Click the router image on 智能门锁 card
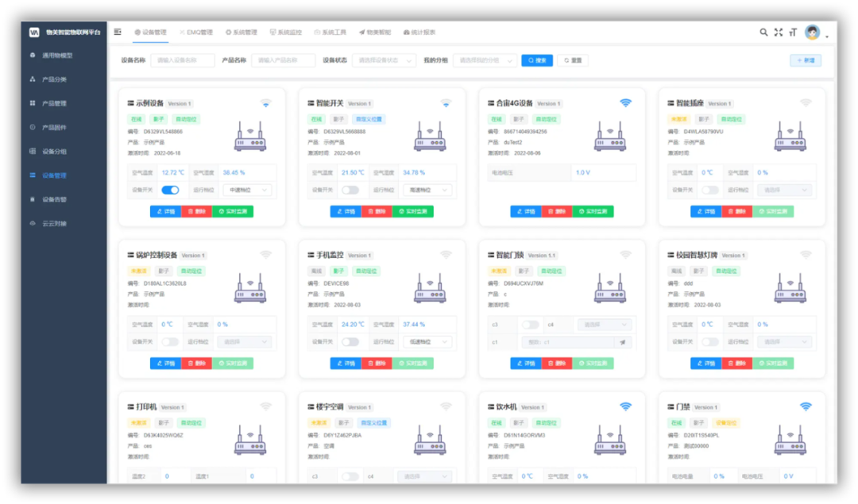The image size is (858, 504). tap(610, 288)
